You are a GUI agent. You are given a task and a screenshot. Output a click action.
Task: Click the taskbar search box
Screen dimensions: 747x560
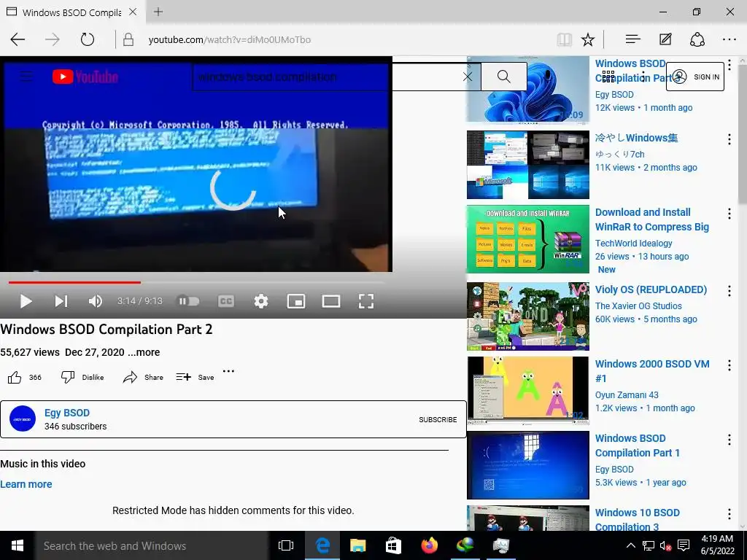point(152,545)
